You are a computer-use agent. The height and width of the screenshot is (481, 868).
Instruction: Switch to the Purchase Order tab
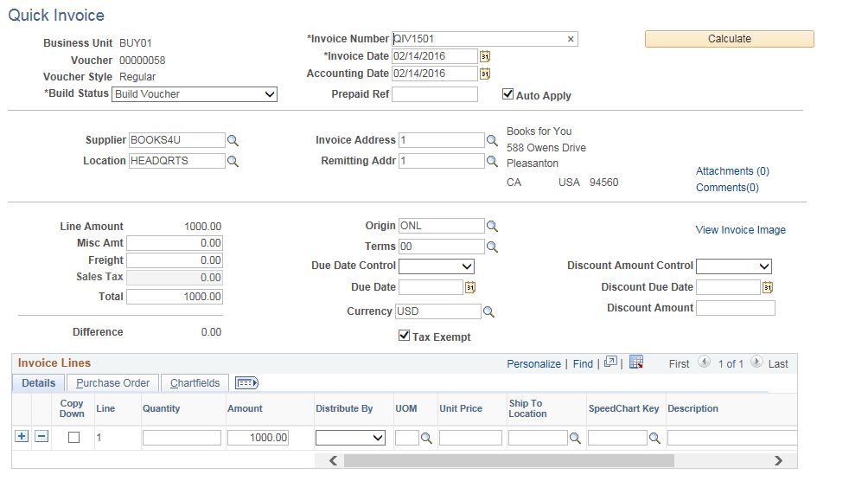[113, 383]
